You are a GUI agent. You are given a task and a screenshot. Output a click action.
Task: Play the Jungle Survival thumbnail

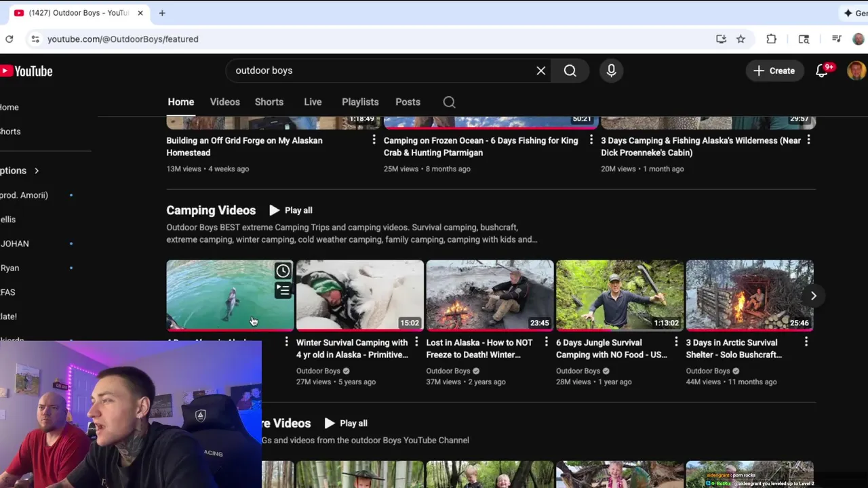click(x=620, y=296)
